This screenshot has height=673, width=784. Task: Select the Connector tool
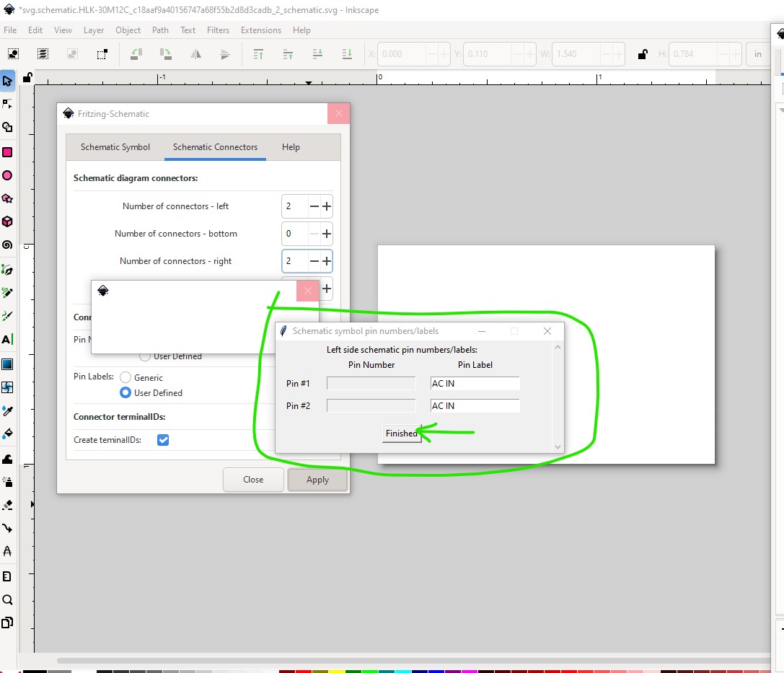click(x=7, y=528)
